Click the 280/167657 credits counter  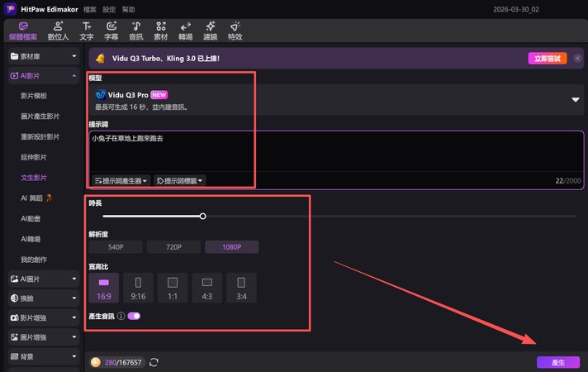click(x=123, y=362)
